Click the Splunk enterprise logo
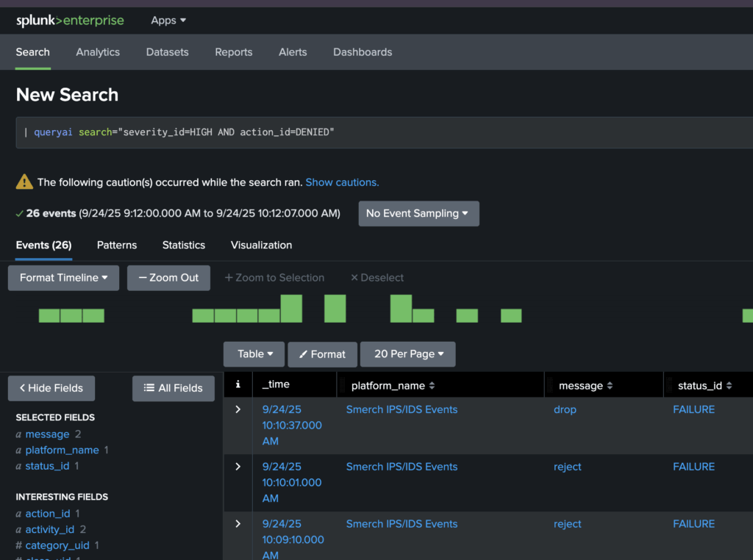753x560 pixels. click(x=70, y=21)
